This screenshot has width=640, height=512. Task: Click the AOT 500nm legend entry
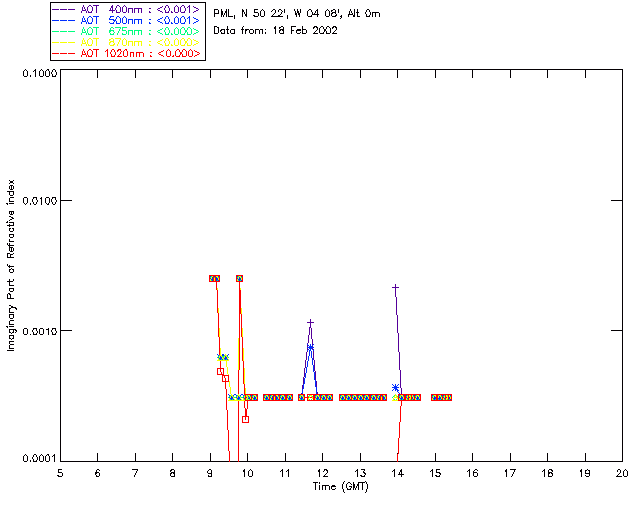127,20
